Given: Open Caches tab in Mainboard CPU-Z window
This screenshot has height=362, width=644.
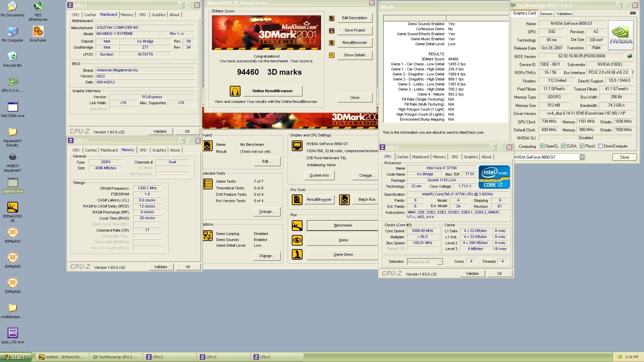Looking at the screenshot, I should (90, 15).
